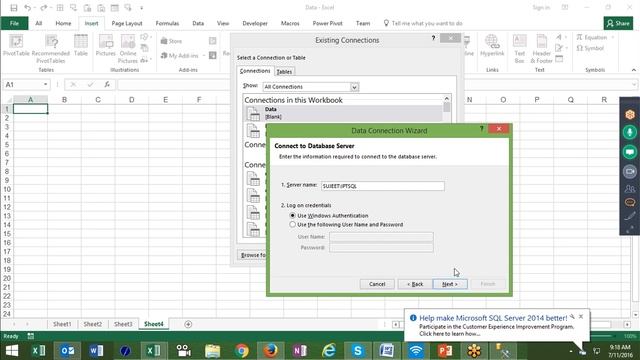Expand the Equation dropdown arrow
Viewport: 640px width, 360px height.
pyautogui.click(x=612, y=38)
